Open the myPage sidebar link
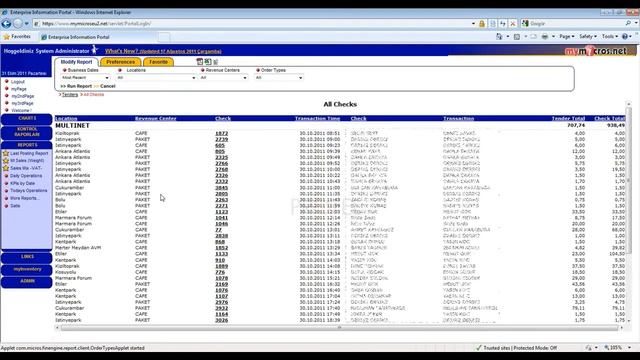 point(18,89)
